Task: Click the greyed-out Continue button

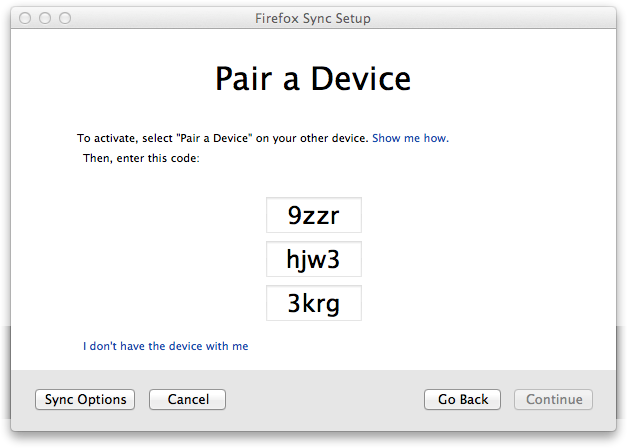Action: click(553, 399)
